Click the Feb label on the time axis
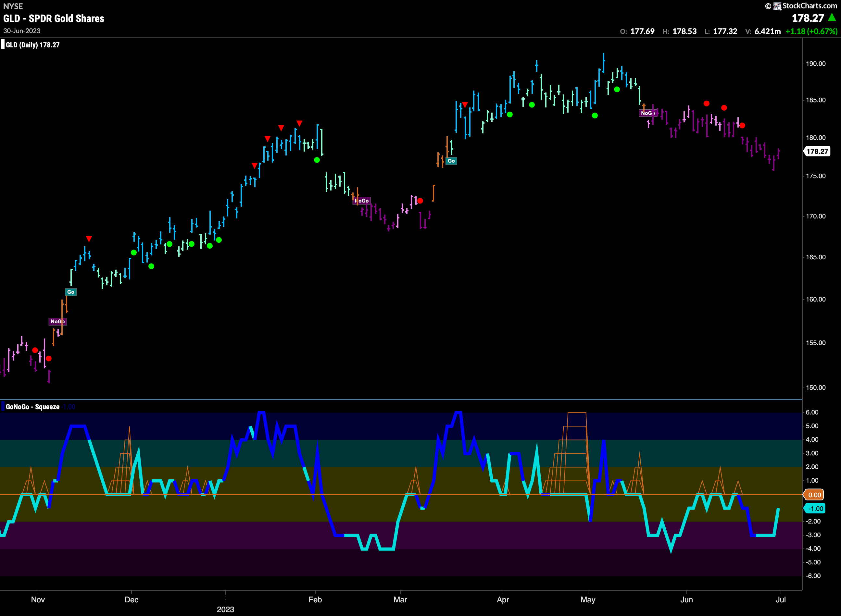Screen dimensions: 841x616 click(x=315, y=599)
